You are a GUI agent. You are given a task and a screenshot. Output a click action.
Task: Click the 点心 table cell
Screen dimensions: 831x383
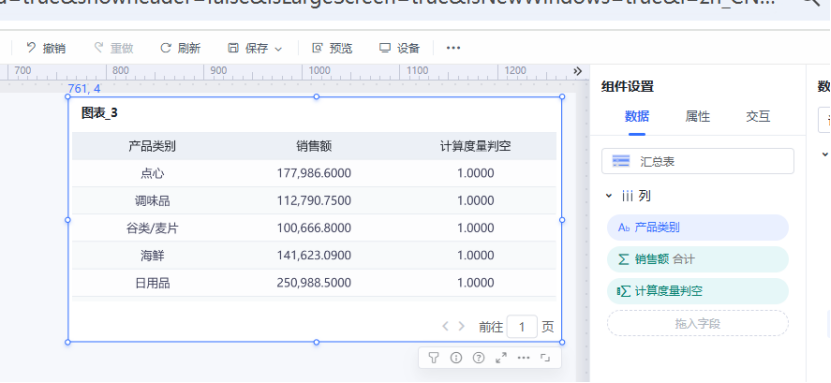tap(152, 173)
